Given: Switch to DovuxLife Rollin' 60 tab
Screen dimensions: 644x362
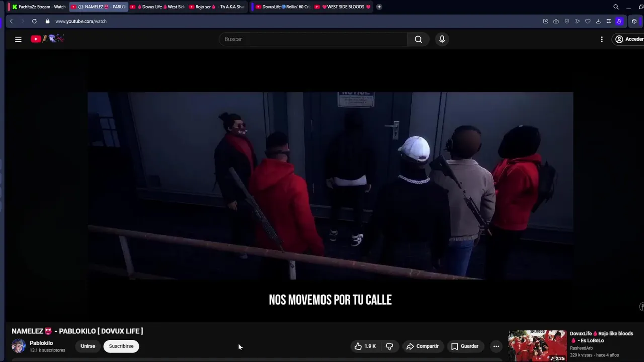Looking at the screenshot, I should click(283, 7).
